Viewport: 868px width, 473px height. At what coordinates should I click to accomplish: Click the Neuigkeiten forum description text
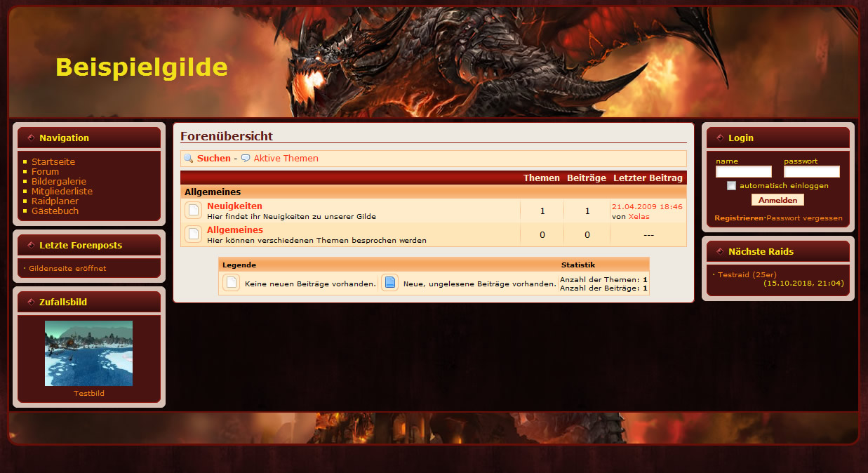291,217
